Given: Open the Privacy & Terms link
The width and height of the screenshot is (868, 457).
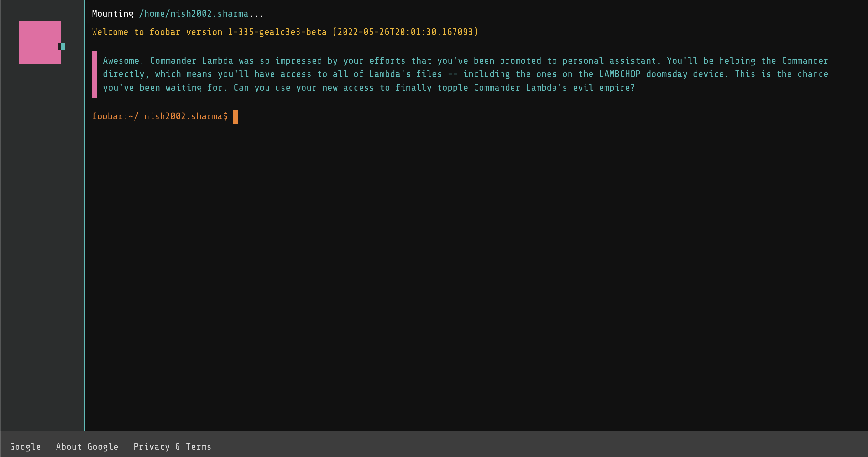Looking at the screenshot, I should pos(172,446).
